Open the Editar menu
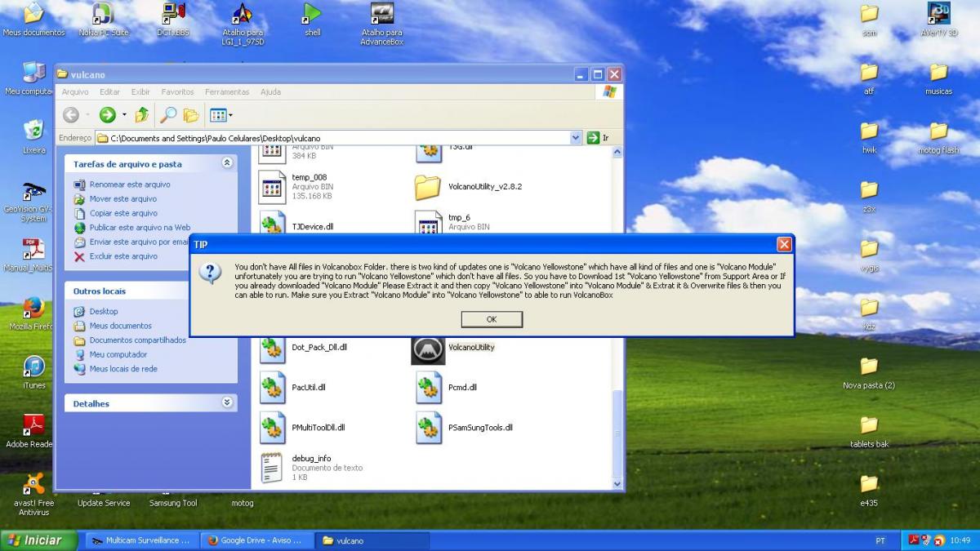 (109, 92)
